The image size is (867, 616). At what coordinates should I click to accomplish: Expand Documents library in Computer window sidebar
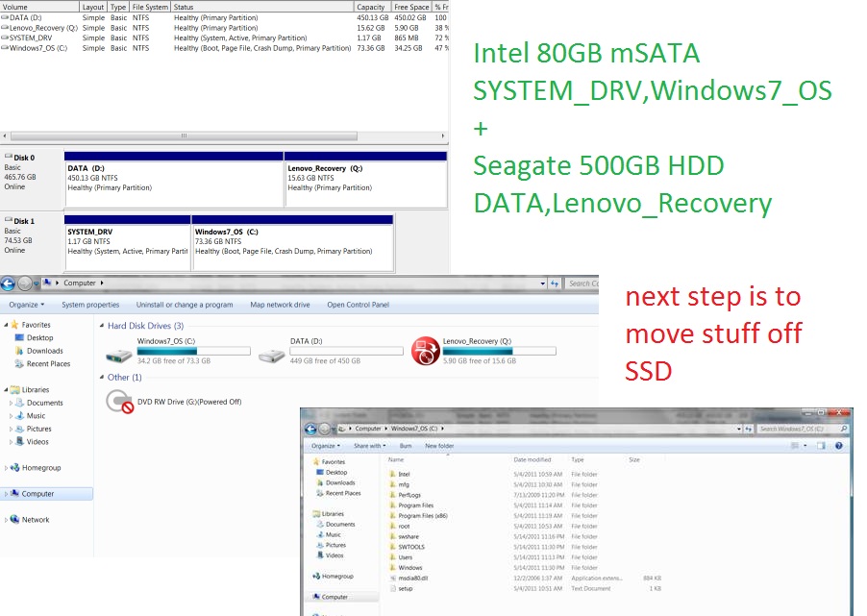pyautogui.click(x=11, y=403)
